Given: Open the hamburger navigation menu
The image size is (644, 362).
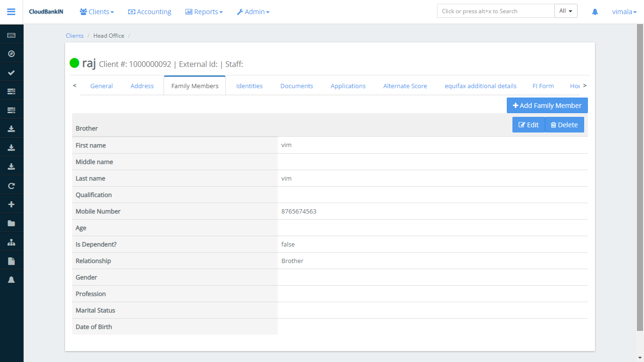Looking at the screenshot, I should pyautogui.click(x=11, y=11).
